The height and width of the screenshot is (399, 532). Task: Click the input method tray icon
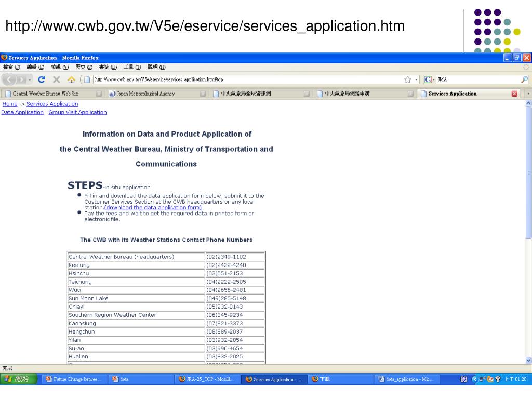[x=464, y=379]
